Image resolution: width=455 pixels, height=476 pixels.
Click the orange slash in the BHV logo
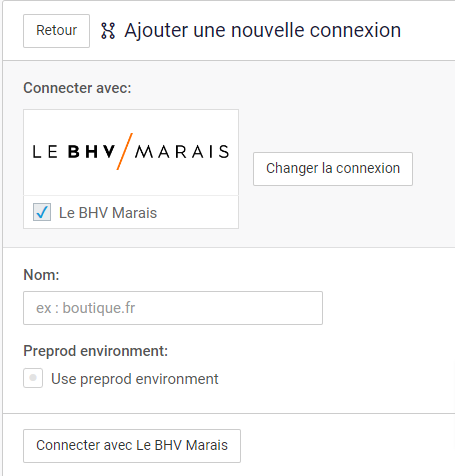(x=124, y=151)
